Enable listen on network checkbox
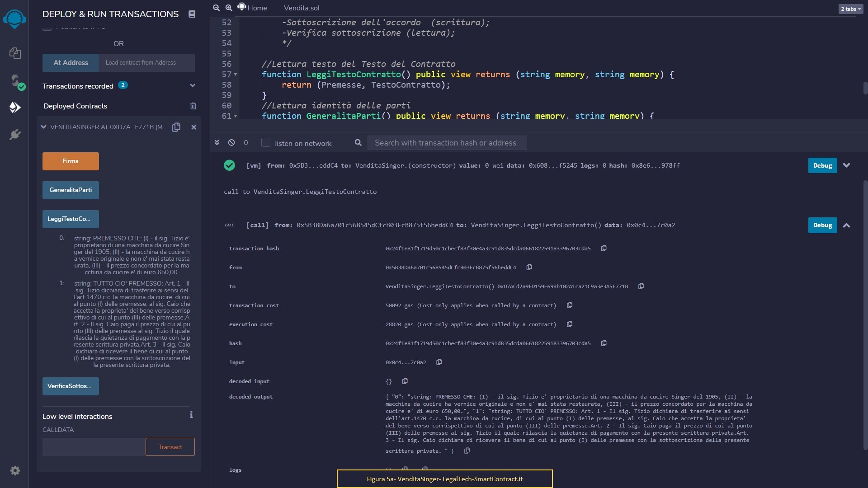 [x=266, y=142]
